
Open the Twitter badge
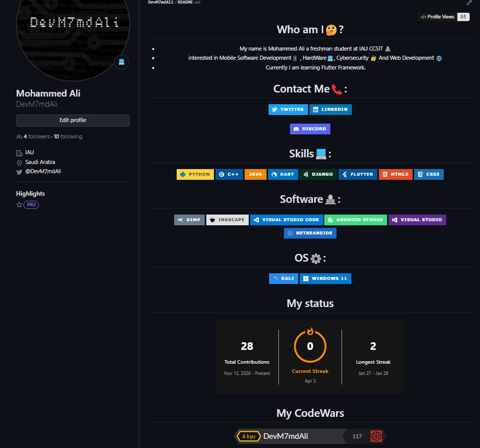[x=288, y=109]
